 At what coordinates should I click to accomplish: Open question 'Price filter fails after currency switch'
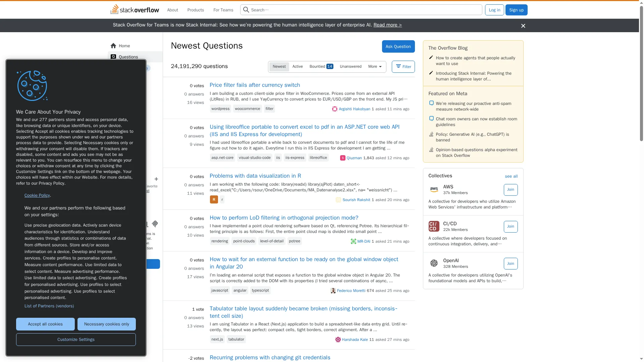click(x=255, y=85)
